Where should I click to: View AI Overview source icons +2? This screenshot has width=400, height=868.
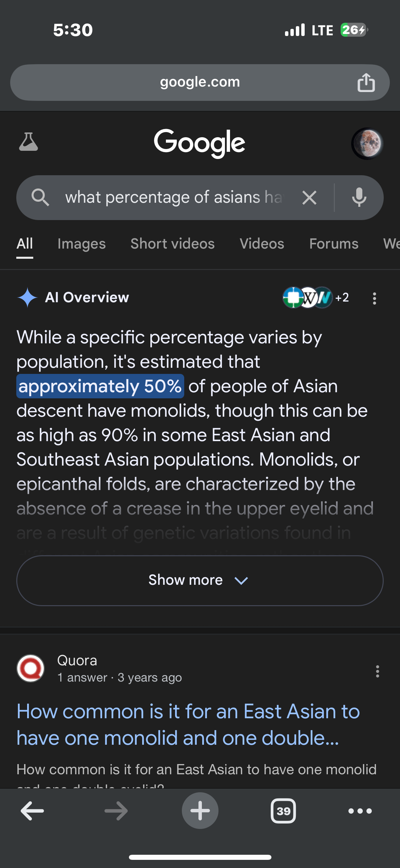(x=316, y=297)
